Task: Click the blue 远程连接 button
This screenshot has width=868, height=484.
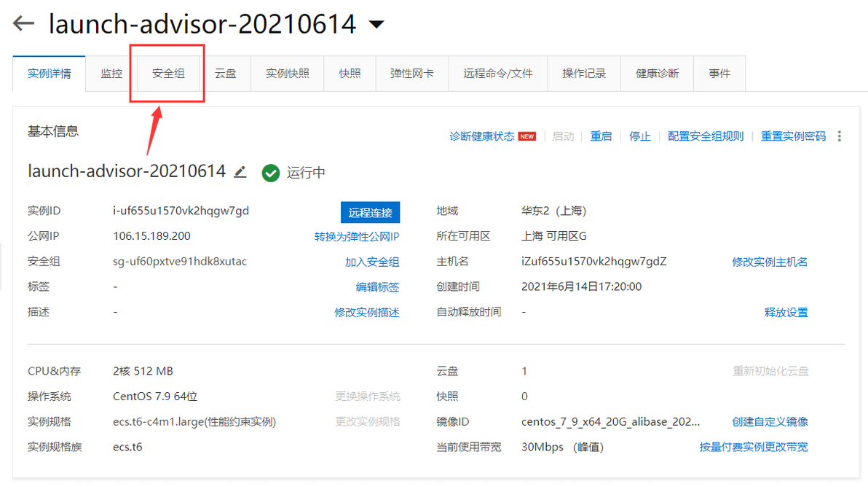Action: tap(371, 212)
